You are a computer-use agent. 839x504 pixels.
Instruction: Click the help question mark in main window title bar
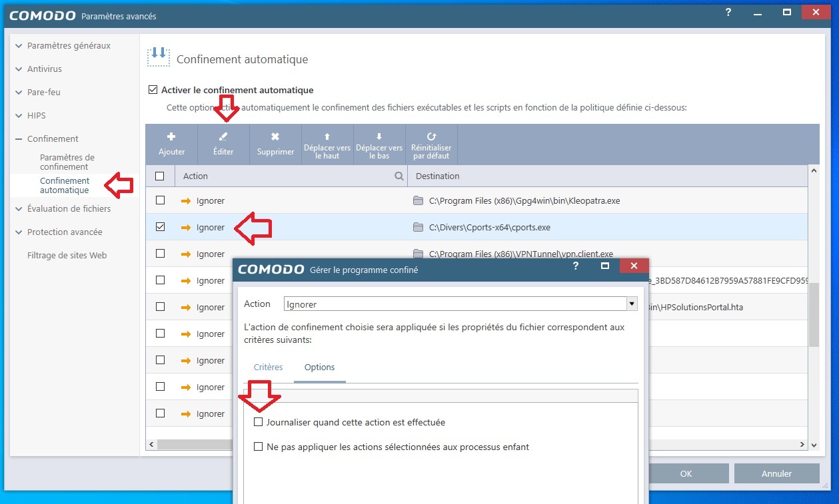tap(728, 13)
